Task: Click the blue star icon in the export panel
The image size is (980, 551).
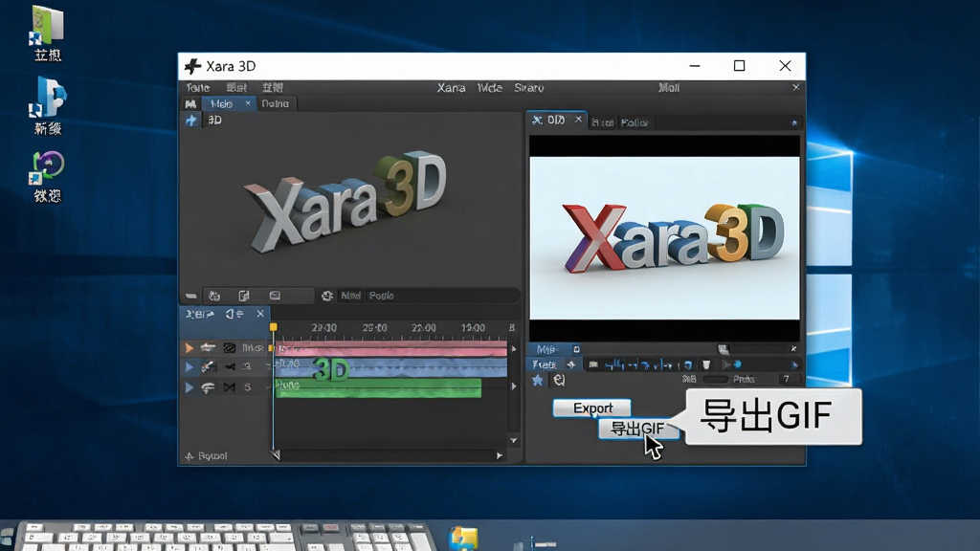Action: pos(538,380)
